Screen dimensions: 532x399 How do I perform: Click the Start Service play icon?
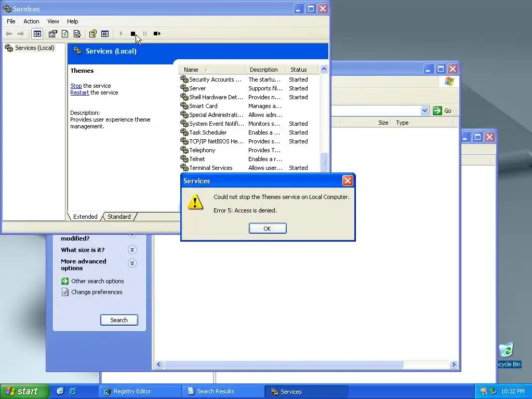click(121, 34)
